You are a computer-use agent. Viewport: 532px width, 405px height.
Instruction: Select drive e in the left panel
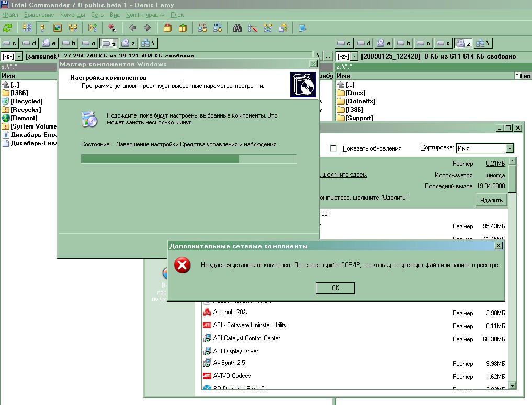[49, 43]
